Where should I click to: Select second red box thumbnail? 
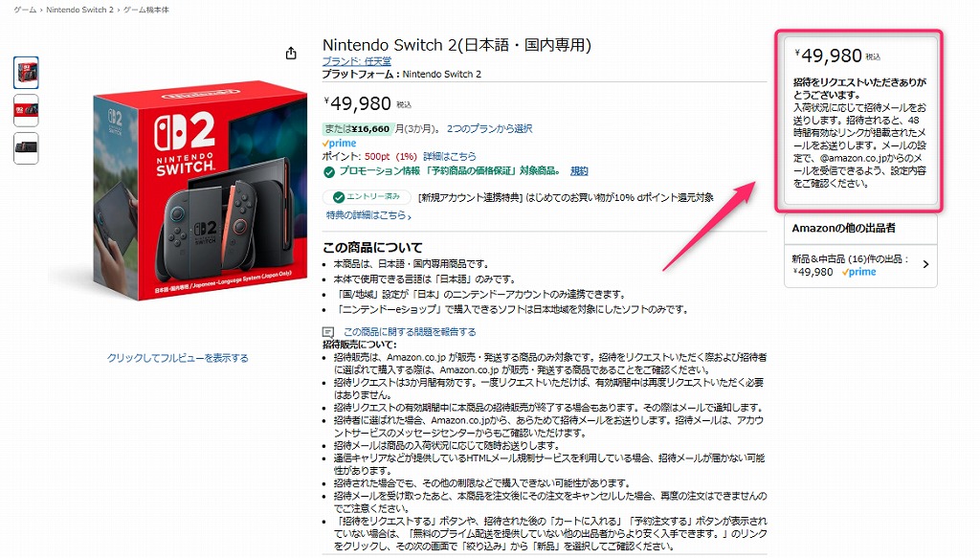(x=26, y=111)
